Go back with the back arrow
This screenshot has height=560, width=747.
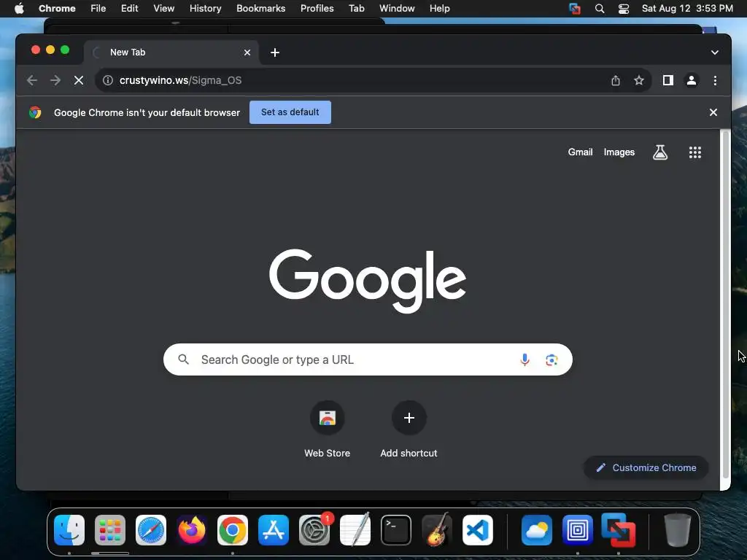(32, 80)
